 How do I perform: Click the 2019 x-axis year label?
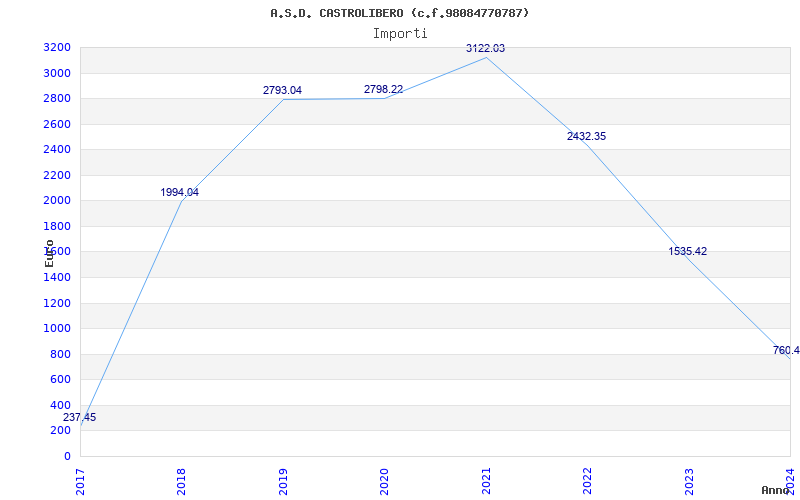283,482
